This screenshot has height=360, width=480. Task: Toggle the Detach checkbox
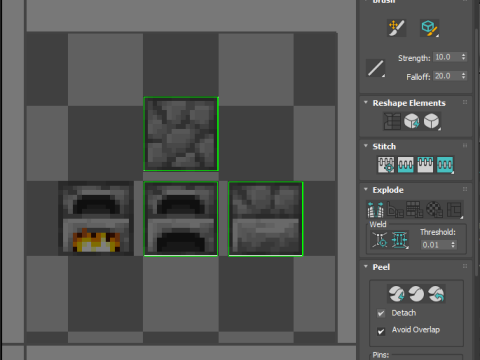click(x=381, y=313)
